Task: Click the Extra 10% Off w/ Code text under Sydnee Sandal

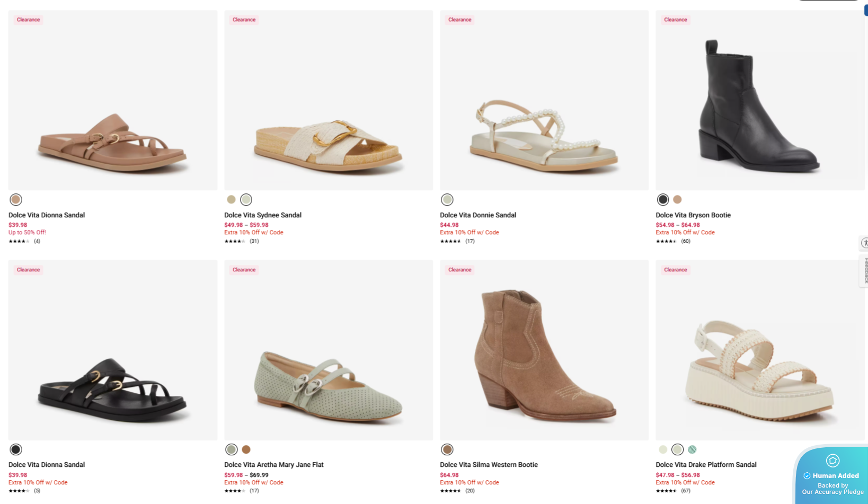Action: (253, 232)
